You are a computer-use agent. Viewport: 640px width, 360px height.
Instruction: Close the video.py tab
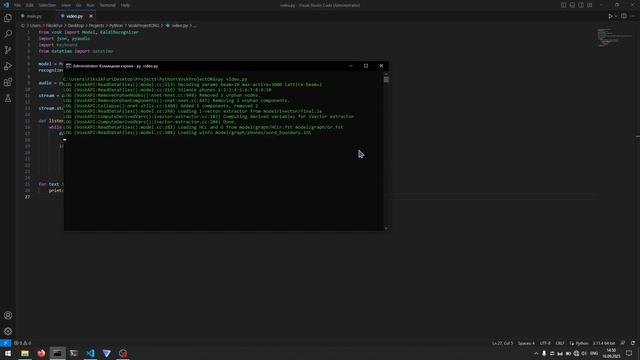[91, 16]
